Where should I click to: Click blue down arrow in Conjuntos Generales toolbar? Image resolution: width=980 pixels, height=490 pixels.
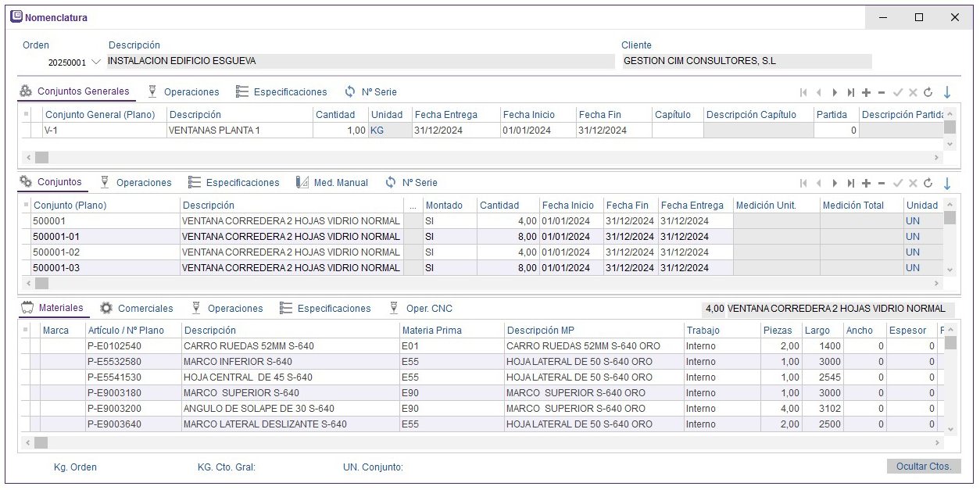(x=947, y=92)
